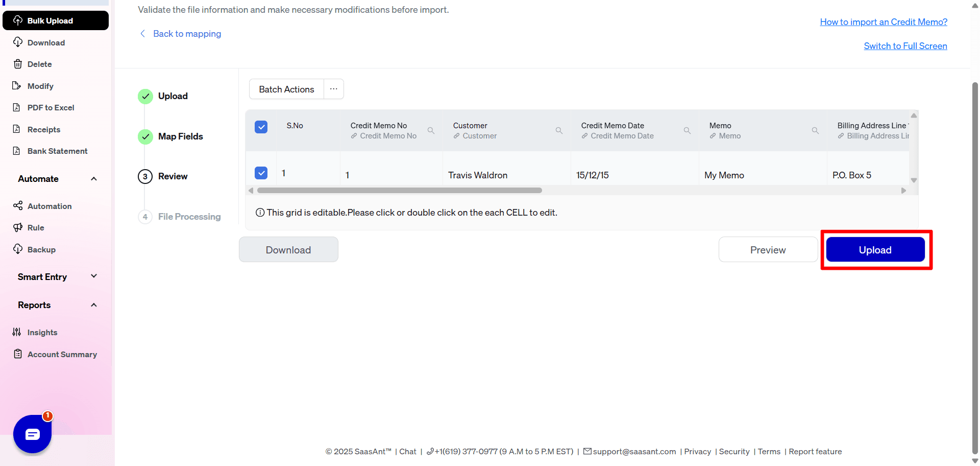
Task: Click the grid scroll right arrow
Action: click(x=903, y=191)
